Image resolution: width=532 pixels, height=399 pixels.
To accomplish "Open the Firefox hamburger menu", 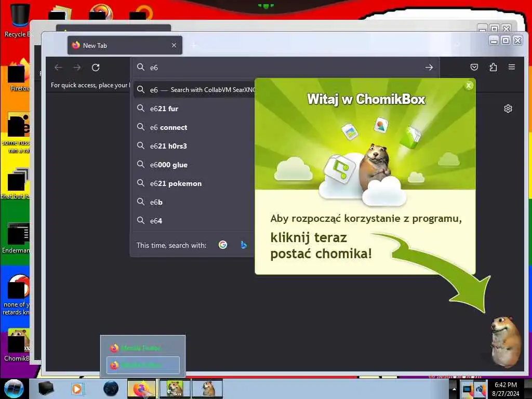I will 512,67.
